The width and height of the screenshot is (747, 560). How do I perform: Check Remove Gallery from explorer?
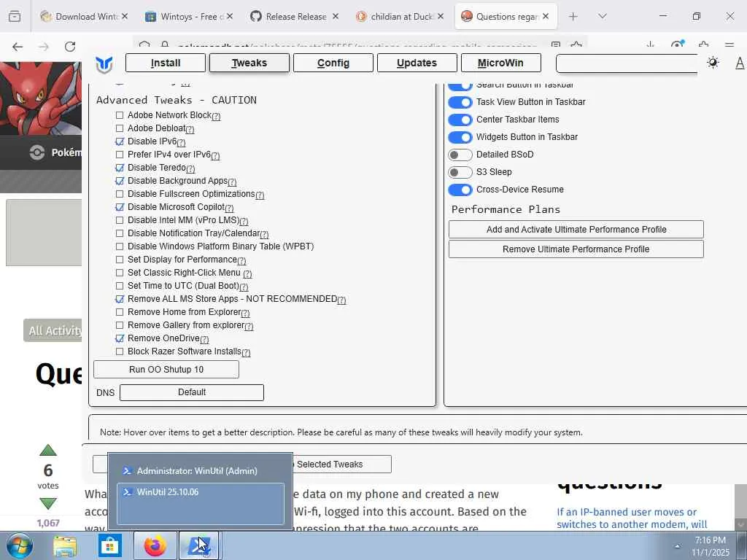click(x=120, y=325)
